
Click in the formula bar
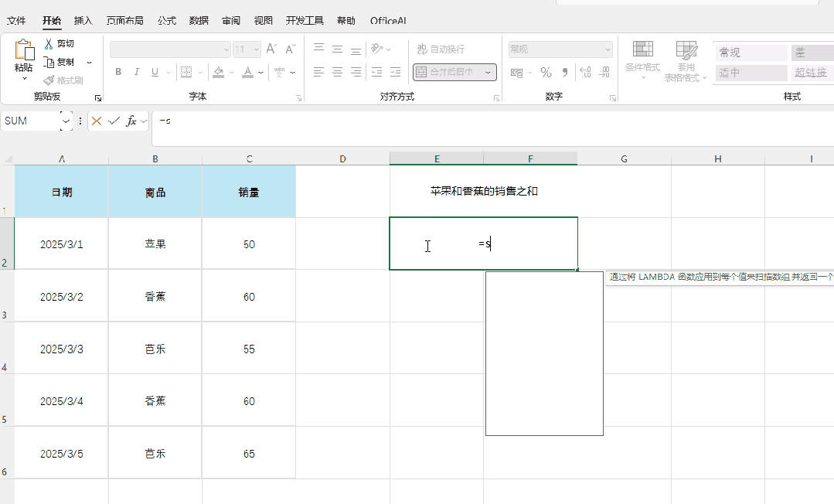coord(492,128)
